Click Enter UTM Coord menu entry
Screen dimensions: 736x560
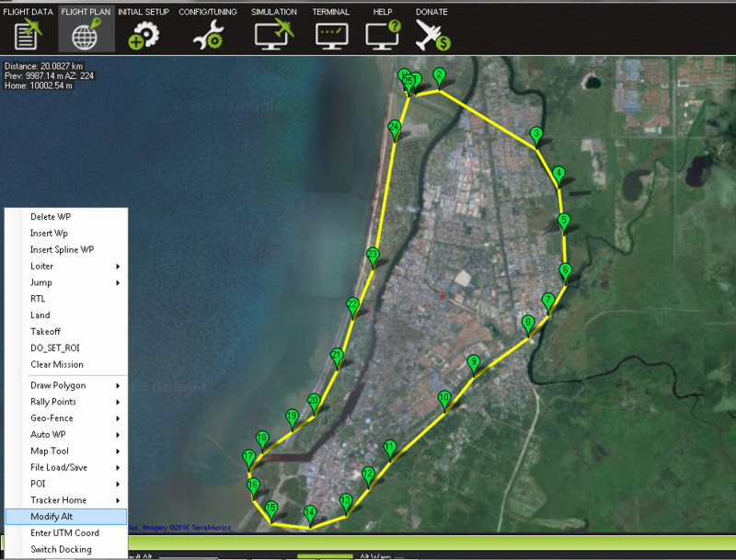65,533
